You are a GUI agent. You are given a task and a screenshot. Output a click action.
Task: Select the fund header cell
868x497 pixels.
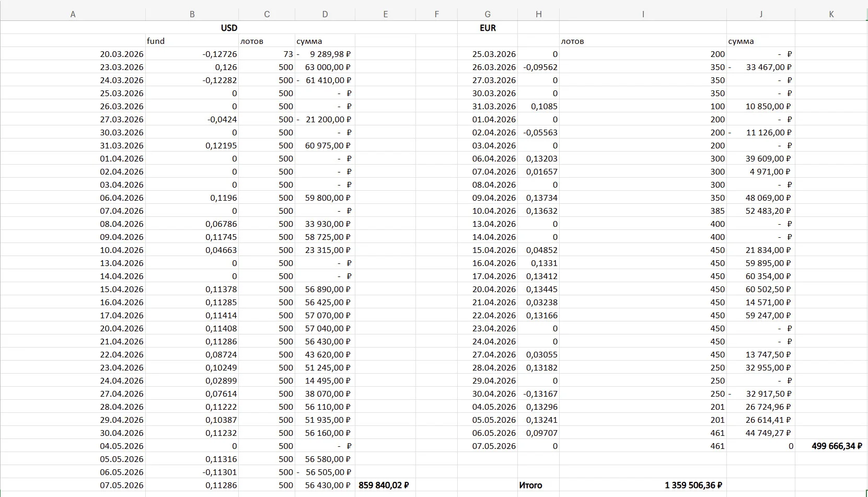coord(192,41)
